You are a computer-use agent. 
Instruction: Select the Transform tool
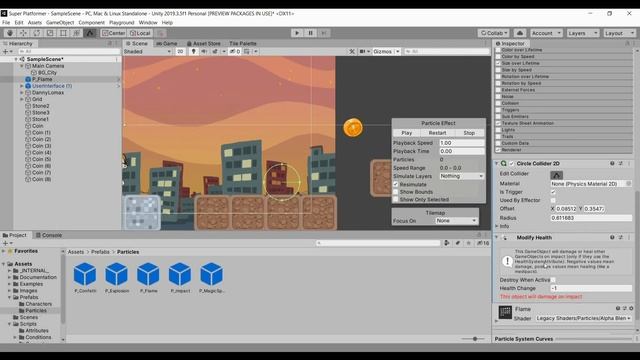tap(76, 33)
